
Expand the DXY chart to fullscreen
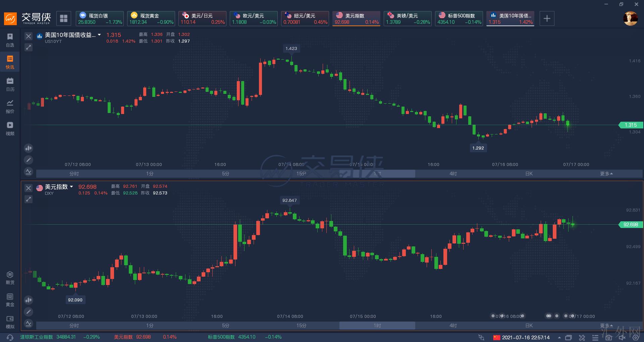tap(29, 199)
